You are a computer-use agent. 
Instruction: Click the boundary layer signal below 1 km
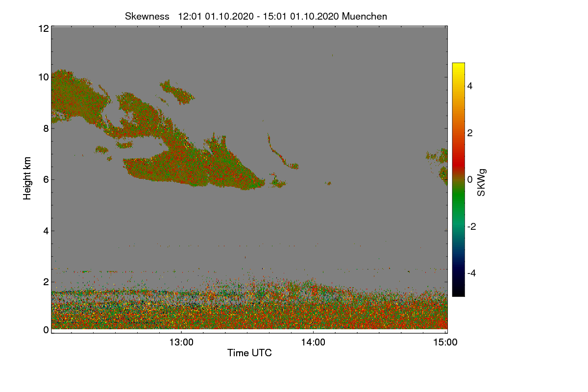[249, 316]
